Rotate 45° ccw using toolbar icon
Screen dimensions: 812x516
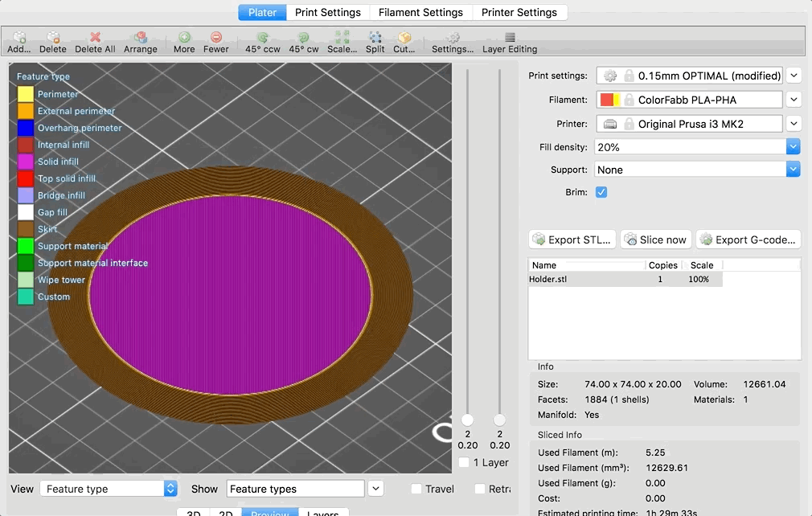263,38
